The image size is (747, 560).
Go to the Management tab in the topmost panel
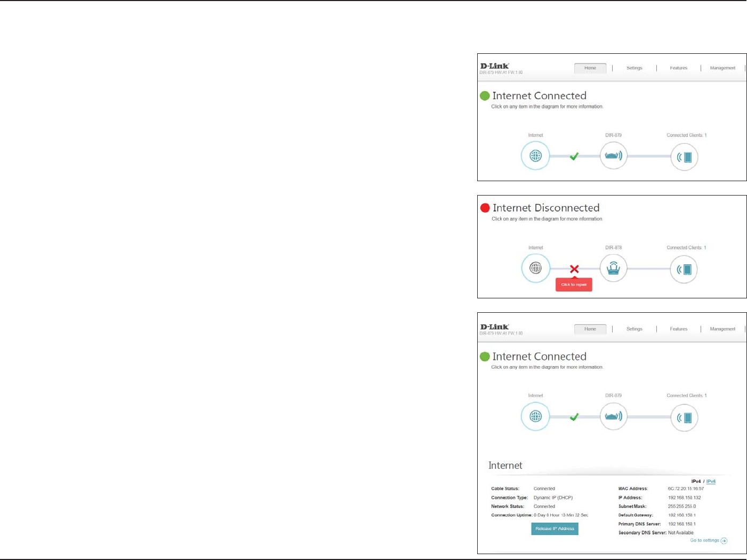coord(722,68)
